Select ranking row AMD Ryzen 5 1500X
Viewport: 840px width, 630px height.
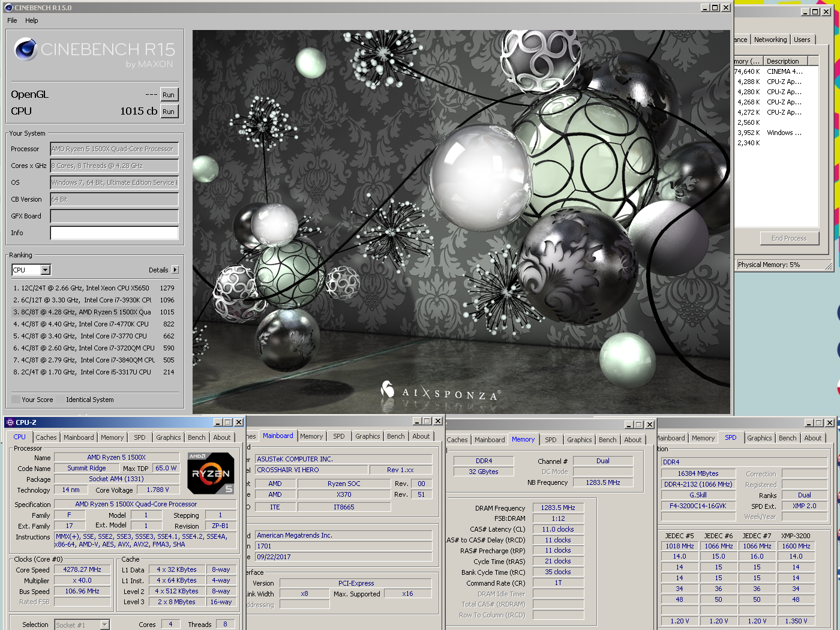(x=94, y=312)
